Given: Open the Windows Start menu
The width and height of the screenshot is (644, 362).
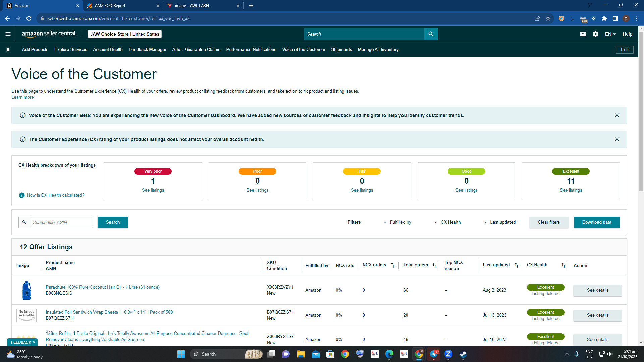Looking at the screenshot, I should 181,354.
